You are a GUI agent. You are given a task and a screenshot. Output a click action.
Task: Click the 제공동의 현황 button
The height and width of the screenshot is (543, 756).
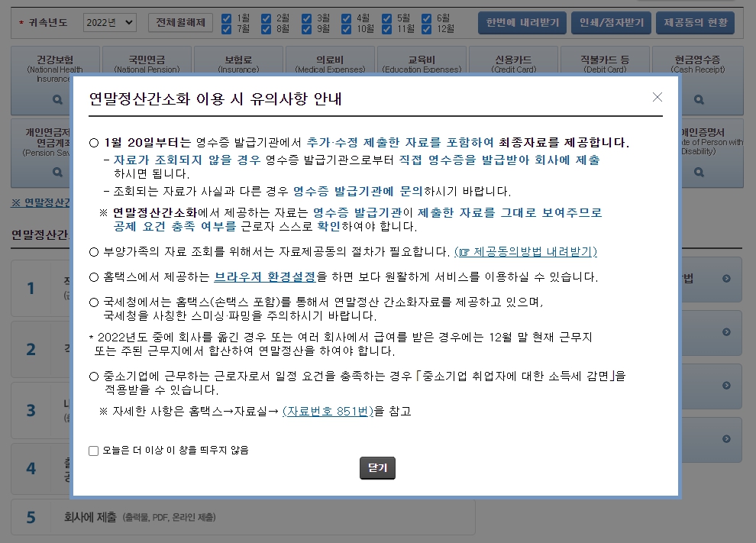(x=695, y=23)
